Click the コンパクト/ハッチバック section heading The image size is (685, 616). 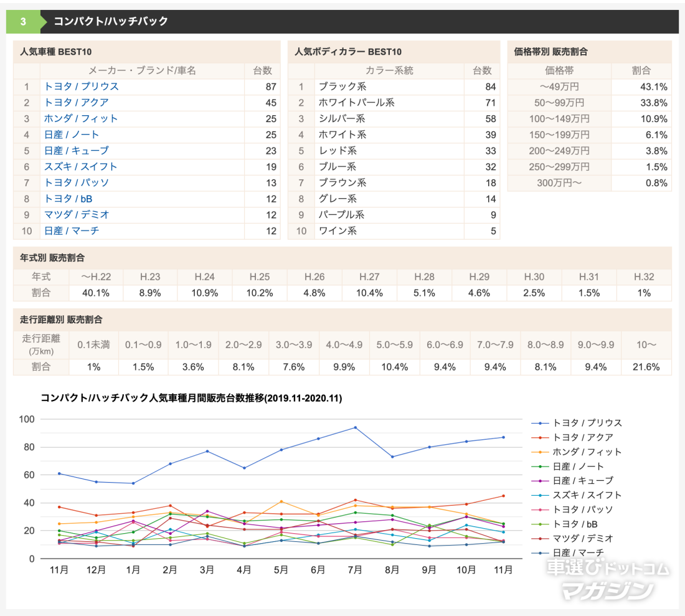point(111,21)
